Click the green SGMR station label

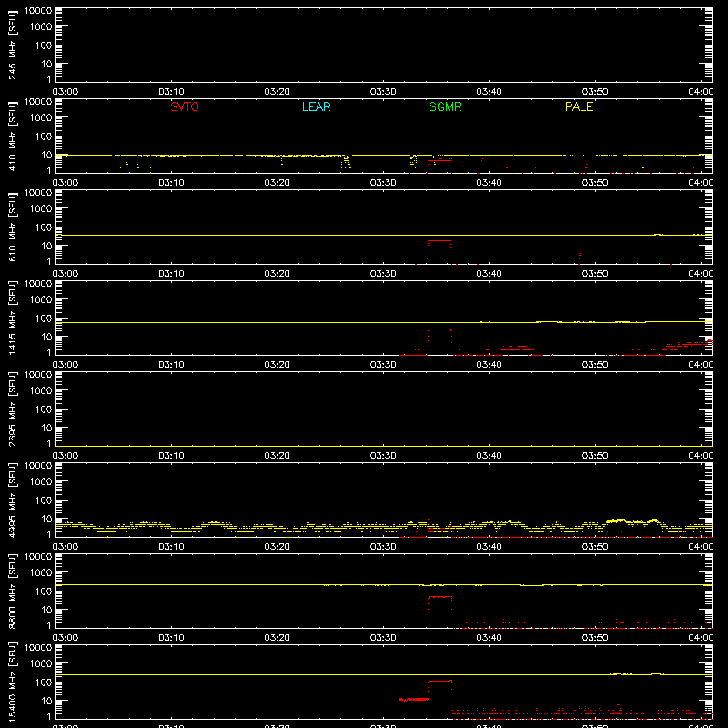pyautogui.click(x=445, y=106)
